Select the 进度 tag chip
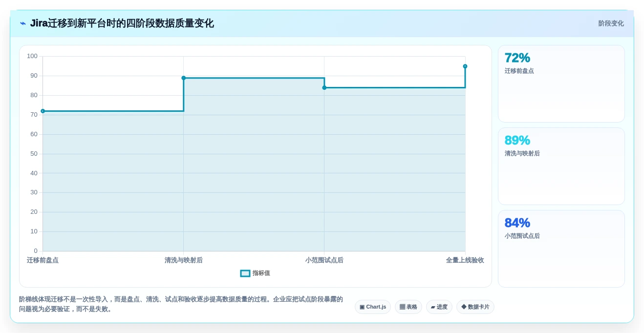 pyautogui.click(x=439, y=307)
